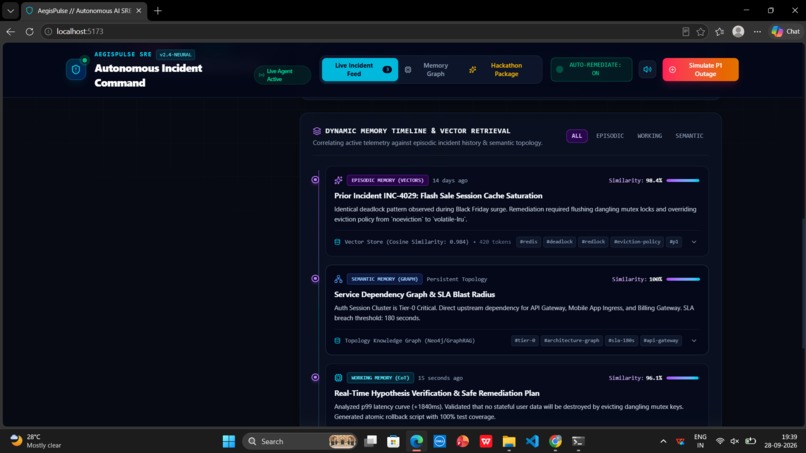Open Visual Studio Code from taskbar
Viewport: 806px width, 453px height.
(x=532, y=441)
